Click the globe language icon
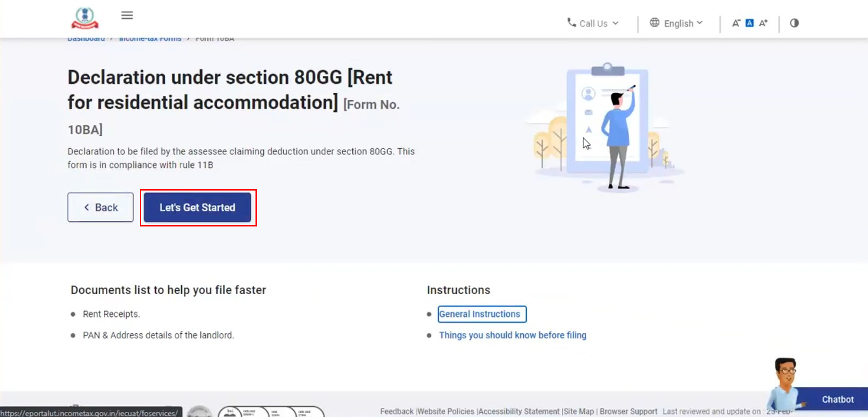 tap(654, 23)
